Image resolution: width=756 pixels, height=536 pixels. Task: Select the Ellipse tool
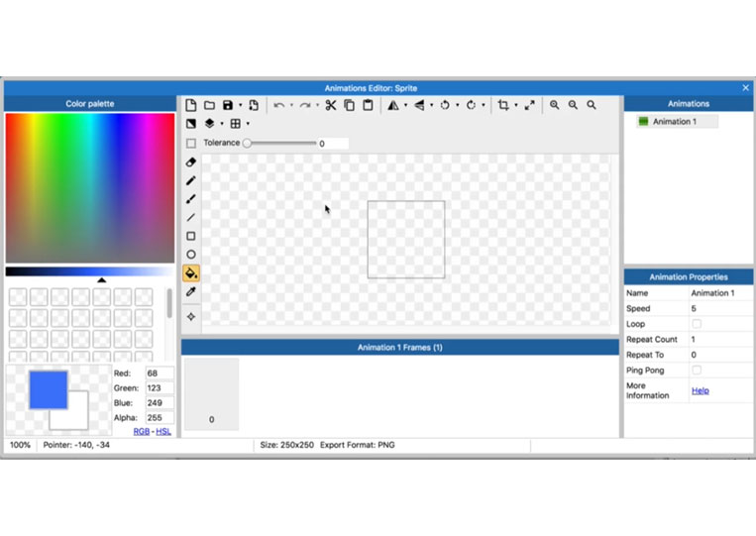click(191, 255)
